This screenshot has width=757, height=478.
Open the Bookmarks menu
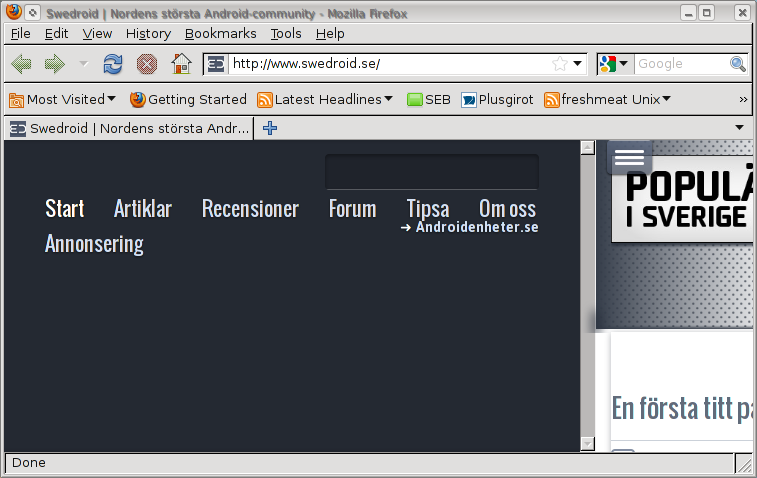pyautogui.click(x=221, y=34)
